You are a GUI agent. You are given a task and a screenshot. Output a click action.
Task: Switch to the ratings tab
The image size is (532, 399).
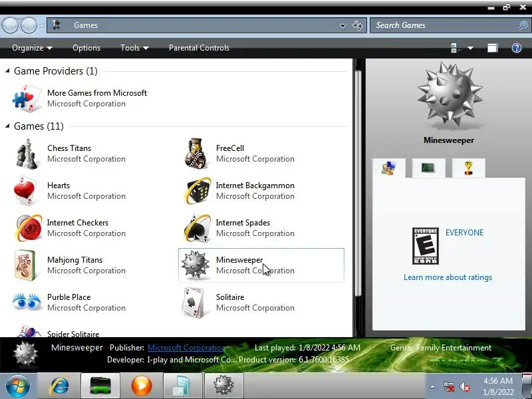pos(389,168)
